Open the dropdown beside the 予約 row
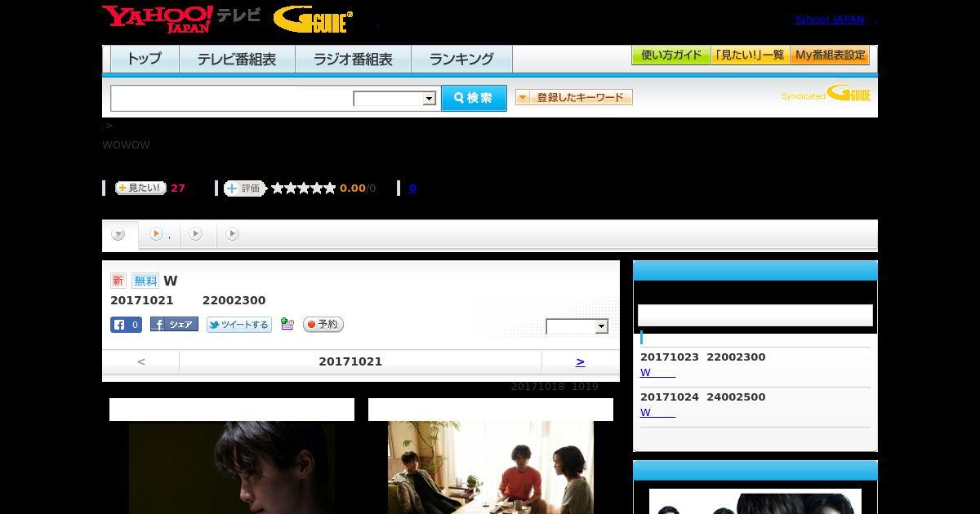Screen dimensions: 980x514 point(577,326)
